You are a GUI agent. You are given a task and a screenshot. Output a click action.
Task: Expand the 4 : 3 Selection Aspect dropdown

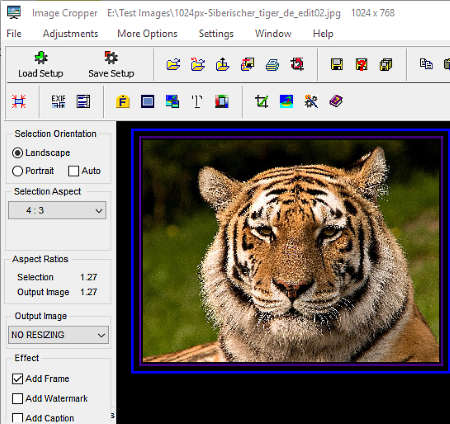click(x=57, y=210)
